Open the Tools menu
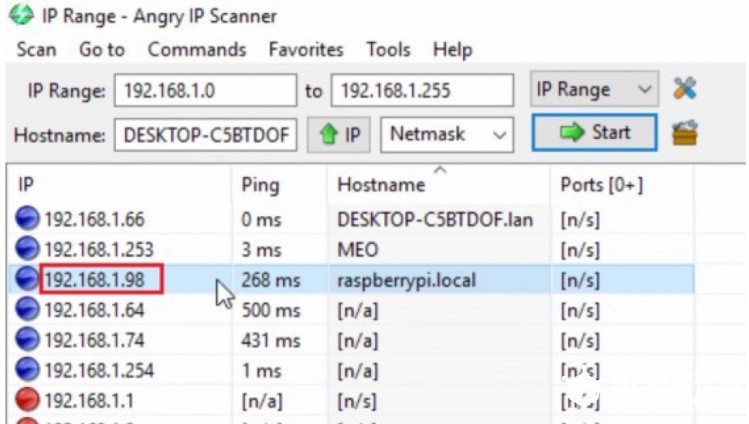 click(x=388, y=50)
